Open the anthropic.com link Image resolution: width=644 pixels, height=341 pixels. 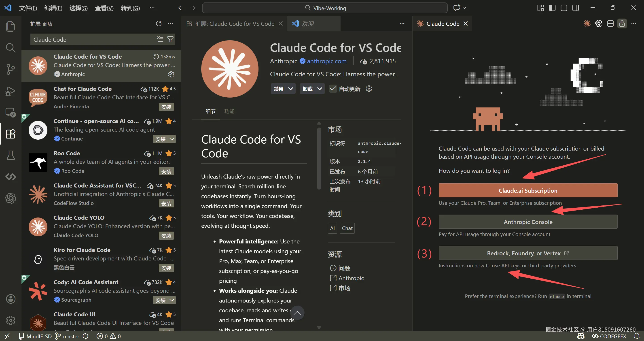point(326,61)
